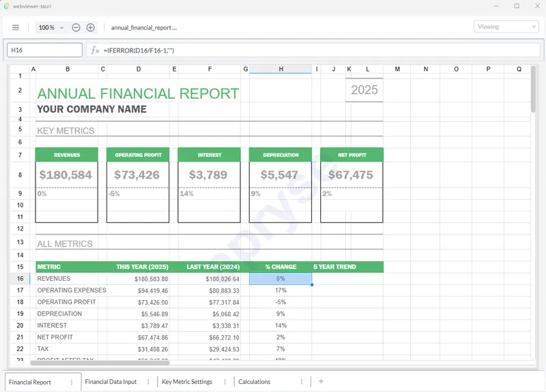Open Key Metric Settings tab options menu
546x392 pixels.
click(x=225, y=382)
